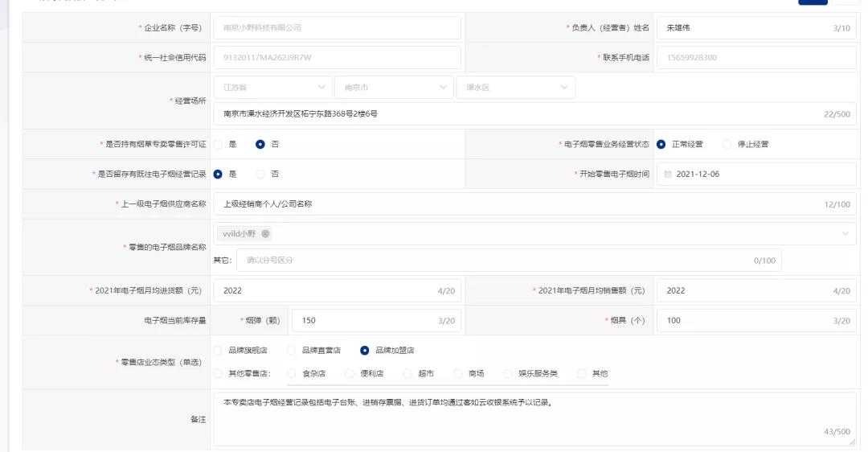Select 否 for 是否持有烟草专卖零售许可证
Image resolution: width=868 pixels, height=452 pixels.
pos(260,144)
